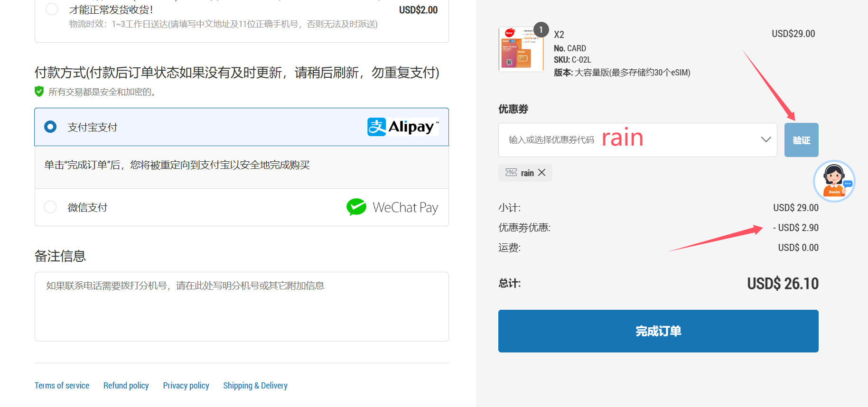Click the SKU: C-02L text

click(572, 60)
